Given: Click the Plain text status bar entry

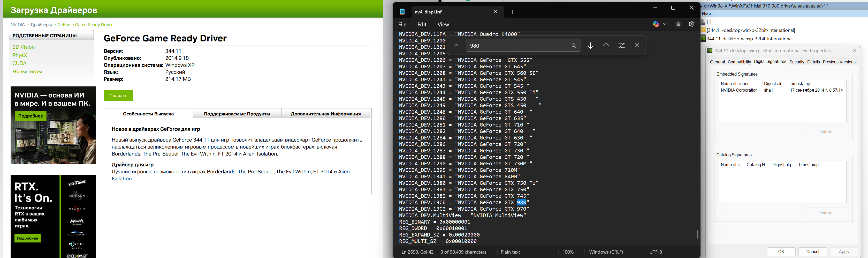Looking at the screenshot, I should pos(510,252).
